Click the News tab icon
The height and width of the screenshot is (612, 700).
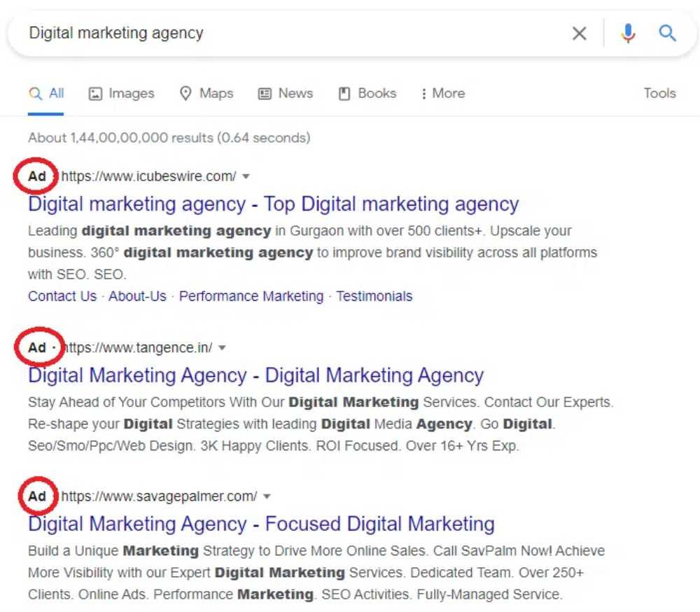(265, 94)
